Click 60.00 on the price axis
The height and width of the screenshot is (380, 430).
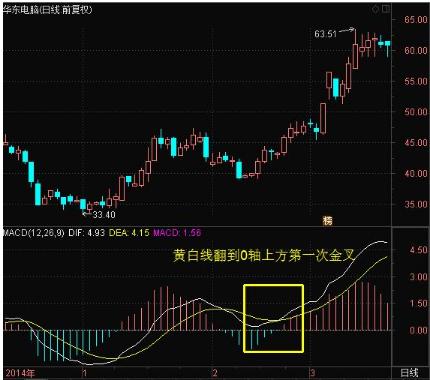(416, 51)
